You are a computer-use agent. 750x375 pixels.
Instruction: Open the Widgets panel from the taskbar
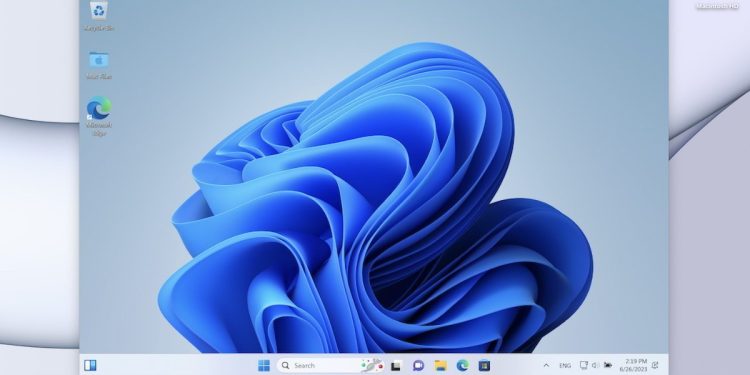click(x=90, y=365)
